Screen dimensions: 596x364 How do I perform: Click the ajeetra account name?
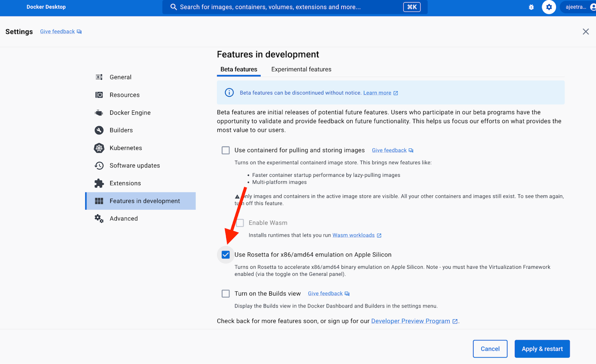click(x=576, y=7)
